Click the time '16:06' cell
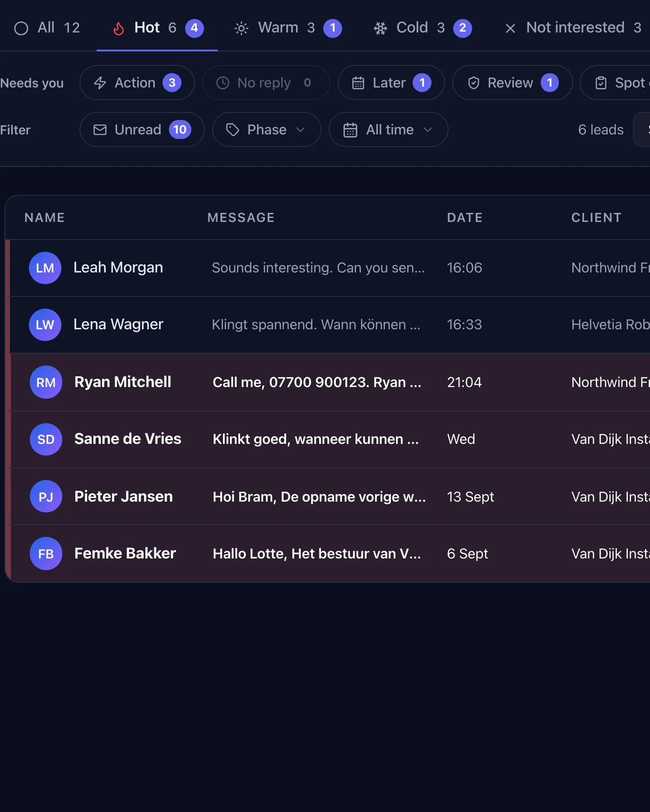 pyautogui.click(x=464, y=268)
